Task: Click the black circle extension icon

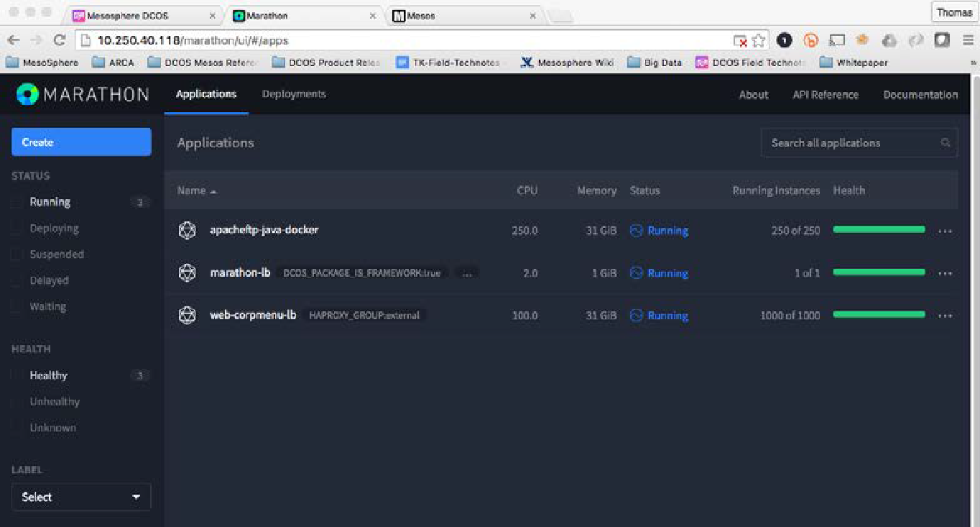Action: pos(785,40)
